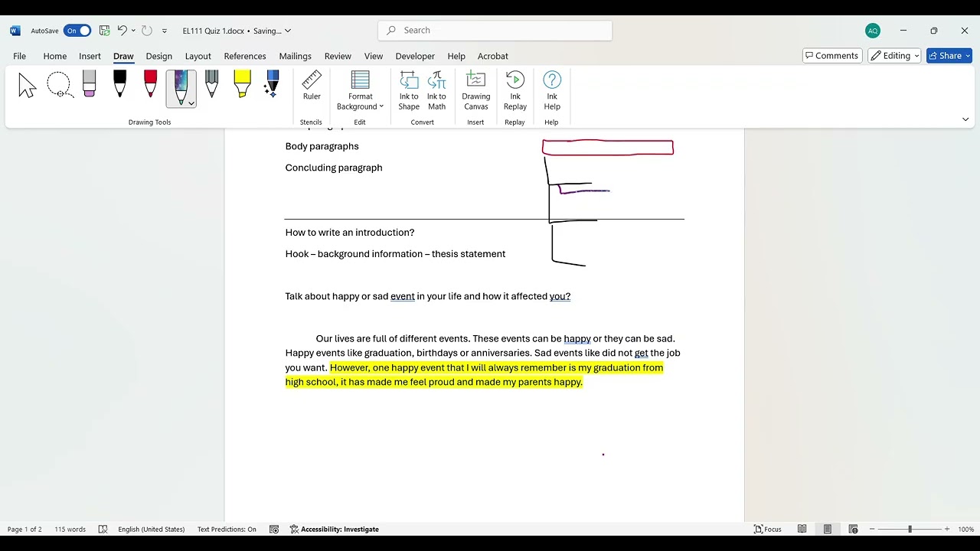
Task: Insert a Drawing Canvas
Action: [475, 91]
